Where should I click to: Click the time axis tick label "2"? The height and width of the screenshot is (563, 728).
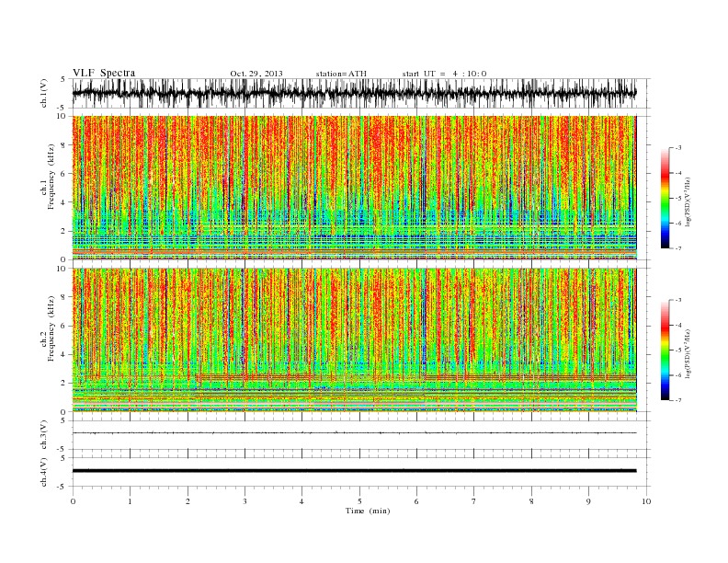(188, 501)
